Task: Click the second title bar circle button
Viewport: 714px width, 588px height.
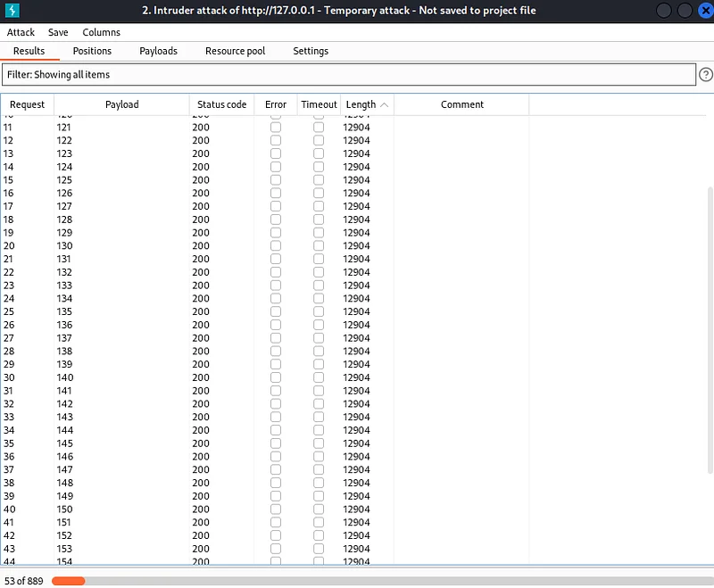Action: (685, 11)
